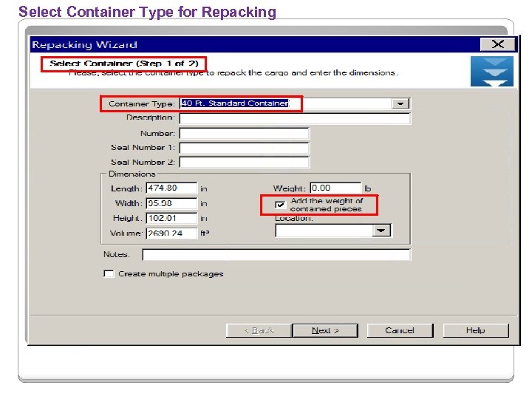Focus the Seal Number 2 field
The width and height of the screenshot is (532, 399).
(244, 162)
